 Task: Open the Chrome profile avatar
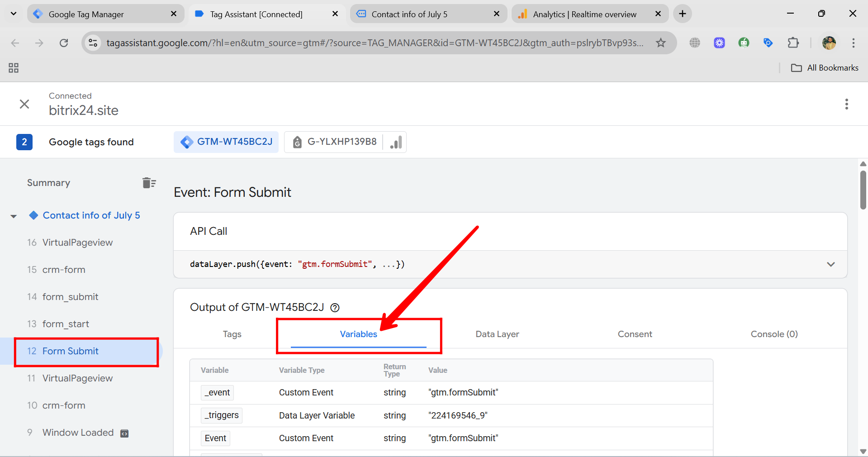coord(829,43)
